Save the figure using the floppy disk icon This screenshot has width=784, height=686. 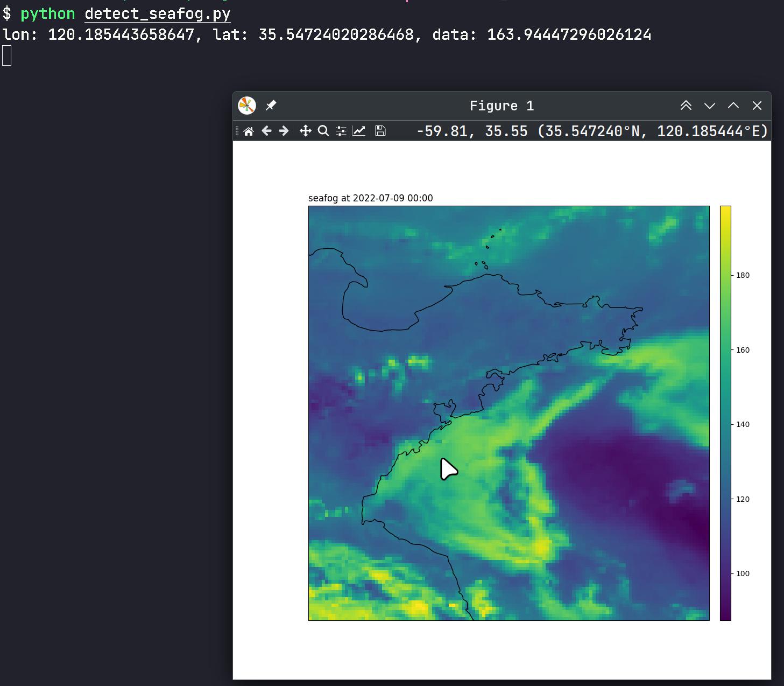tap(380, 131)
